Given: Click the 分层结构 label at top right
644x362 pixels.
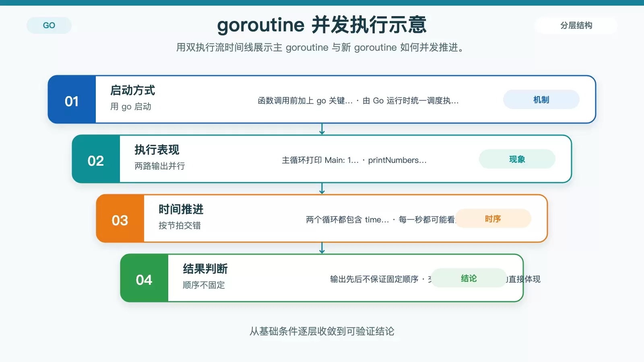Looking at the screenshot, I should (576, 25).
